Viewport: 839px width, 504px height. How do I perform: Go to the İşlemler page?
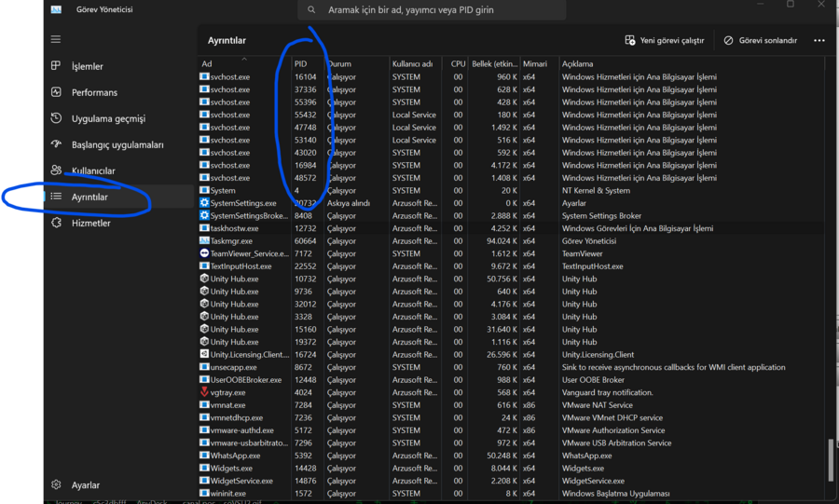pos(87,67)
